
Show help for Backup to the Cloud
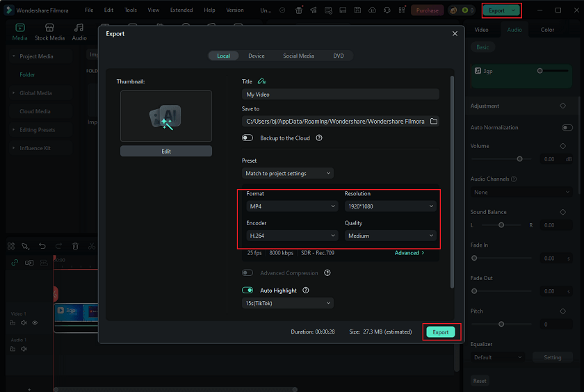[319, 138]
